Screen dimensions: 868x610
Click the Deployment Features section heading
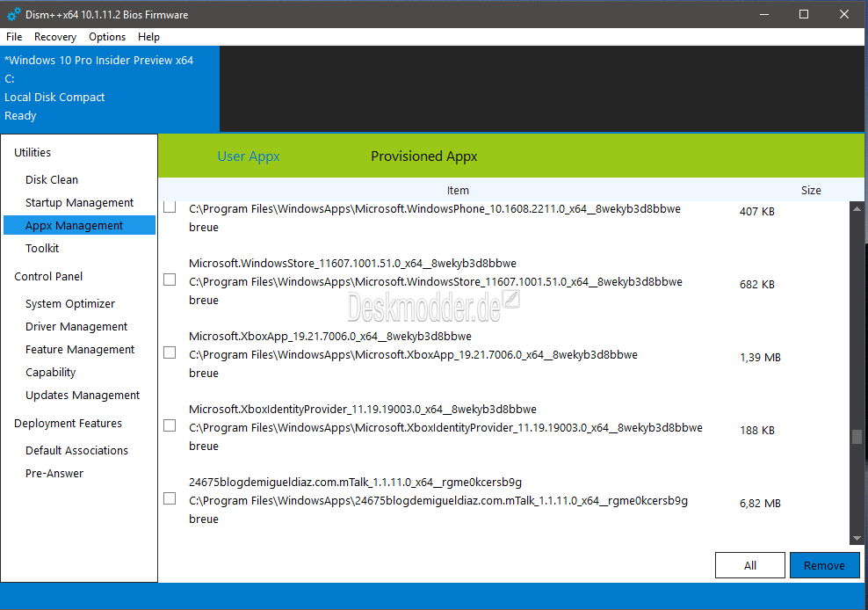[x=68, y=424]
